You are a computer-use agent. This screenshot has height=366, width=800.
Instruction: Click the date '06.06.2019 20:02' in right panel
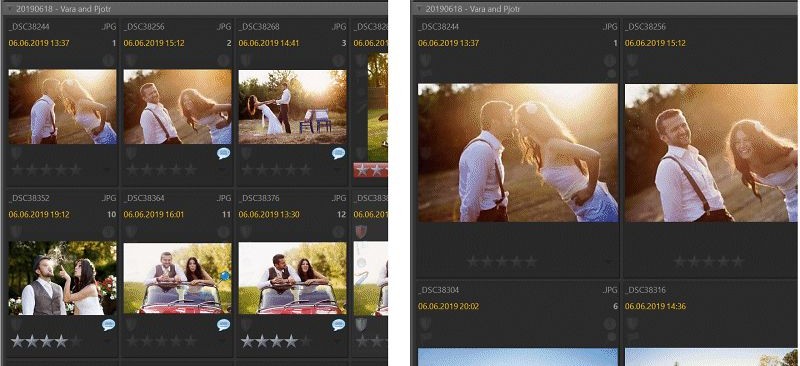click(x=448, y=306)
